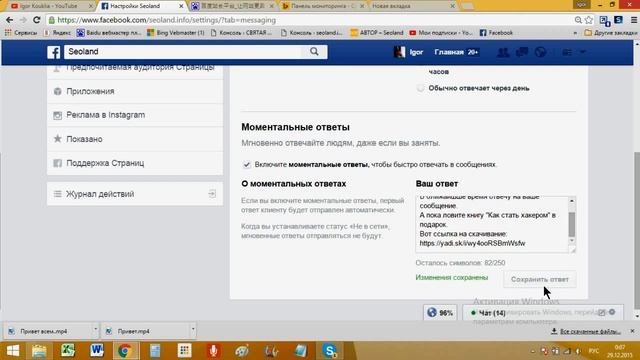Open Skype from taskbar

[329, 351]
